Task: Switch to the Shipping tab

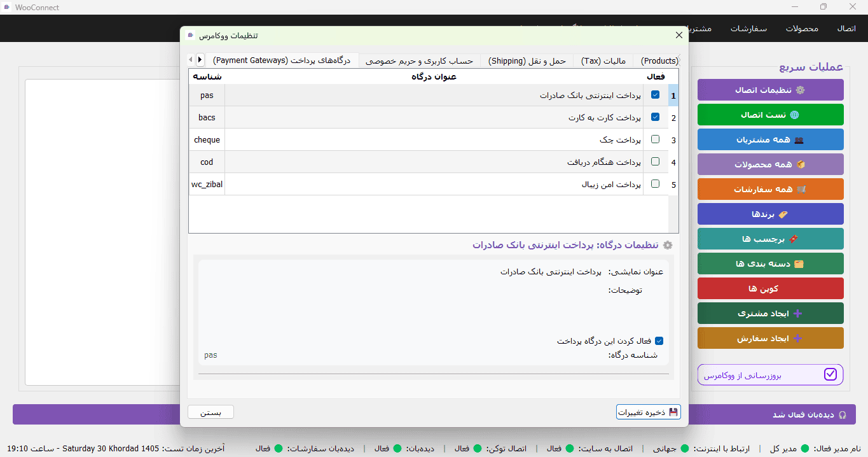Action: point(527,61)
